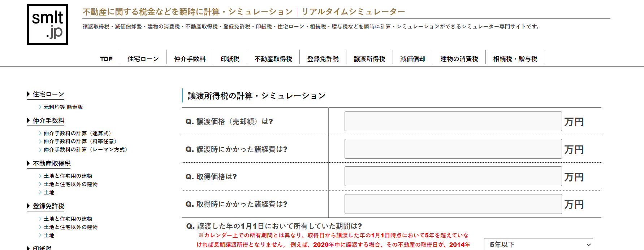This screenshot has width=644, height=250.
Task: Open 登録免許税 in top navigation
Action: [x=323, y=59]
